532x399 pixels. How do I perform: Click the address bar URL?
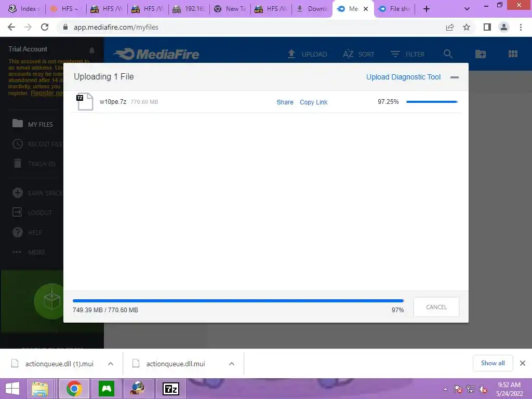(116, 27)
